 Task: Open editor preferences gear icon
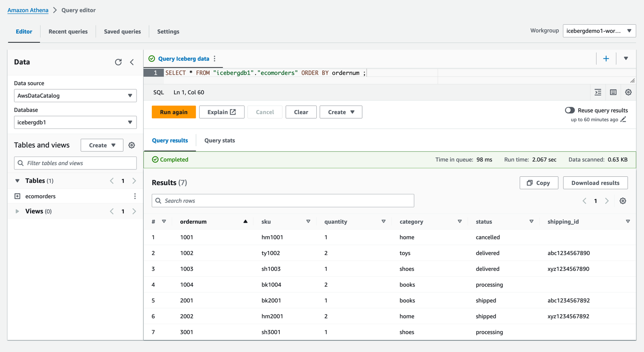tap(628, 92)
